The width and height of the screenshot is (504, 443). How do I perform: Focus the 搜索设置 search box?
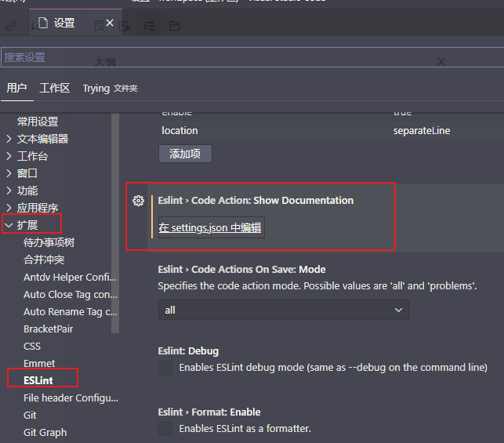click(x=252, y=57)
